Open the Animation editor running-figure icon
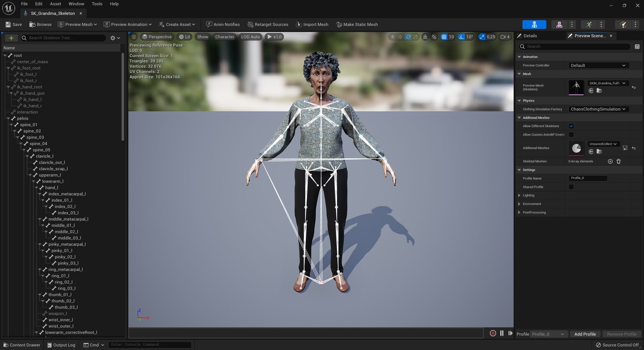Screen dimensions: 644x350 pyautogui.click(x=589, y=25)
